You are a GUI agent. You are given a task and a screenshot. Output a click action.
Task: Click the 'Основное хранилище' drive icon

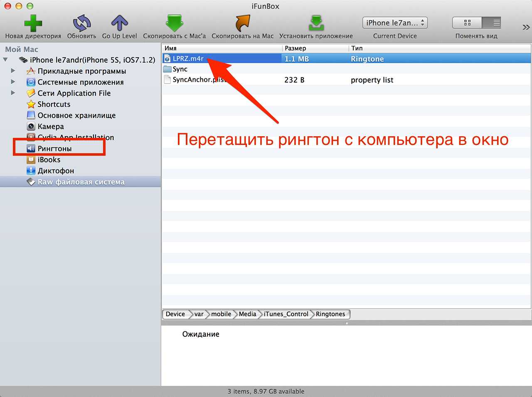coord(31,115)
